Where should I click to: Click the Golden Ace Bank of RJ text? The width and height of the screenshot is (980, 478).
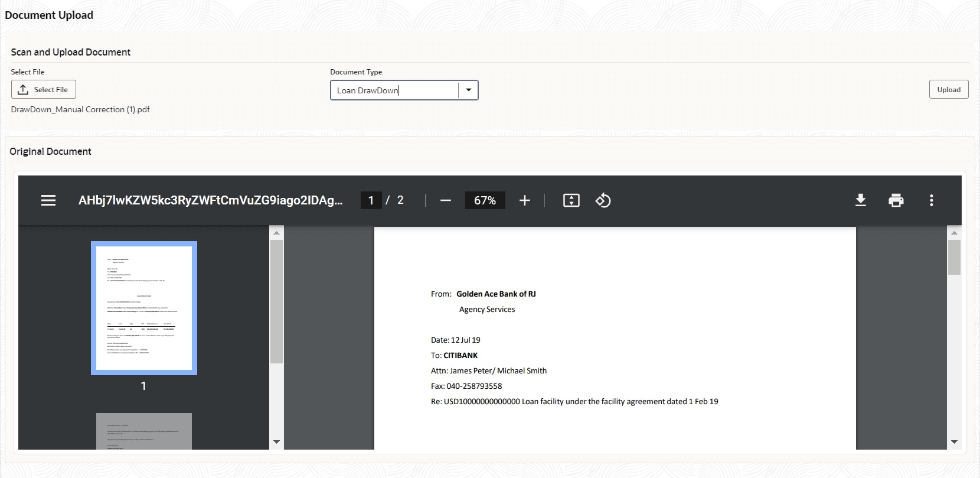496,294
